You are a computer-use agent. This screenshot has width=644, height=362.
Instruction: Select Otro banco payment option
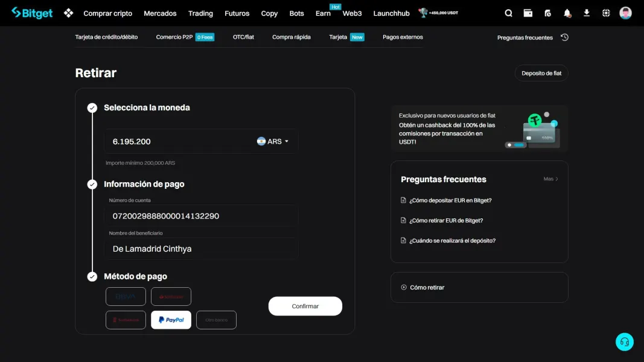click(217, 320)
